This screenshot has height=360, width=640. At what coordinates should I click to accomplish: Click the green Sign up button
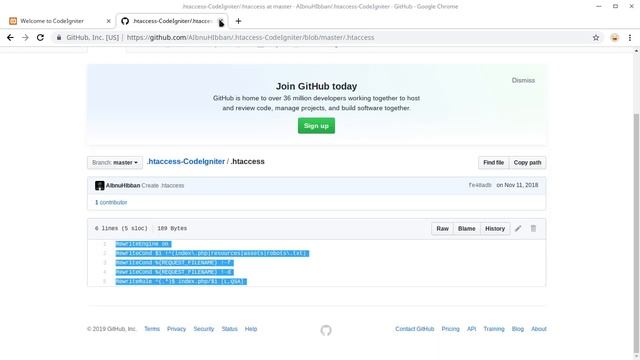(x=316, y=126)
